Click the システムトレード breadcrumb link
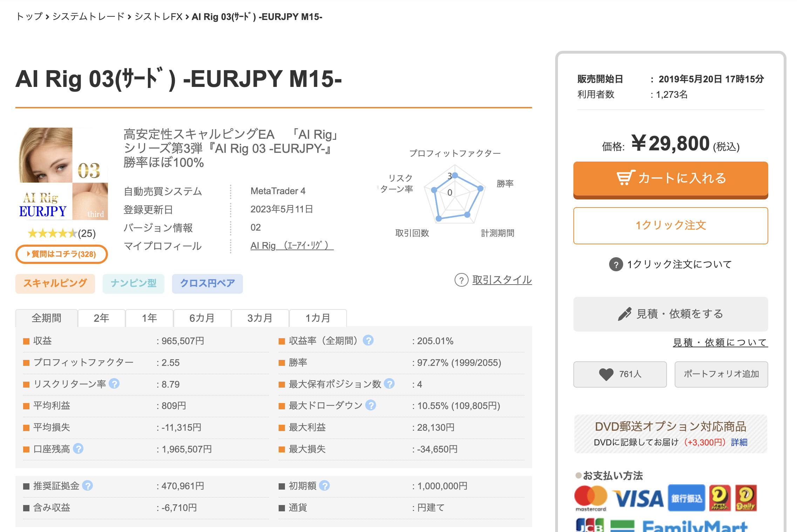 point(88,16)
